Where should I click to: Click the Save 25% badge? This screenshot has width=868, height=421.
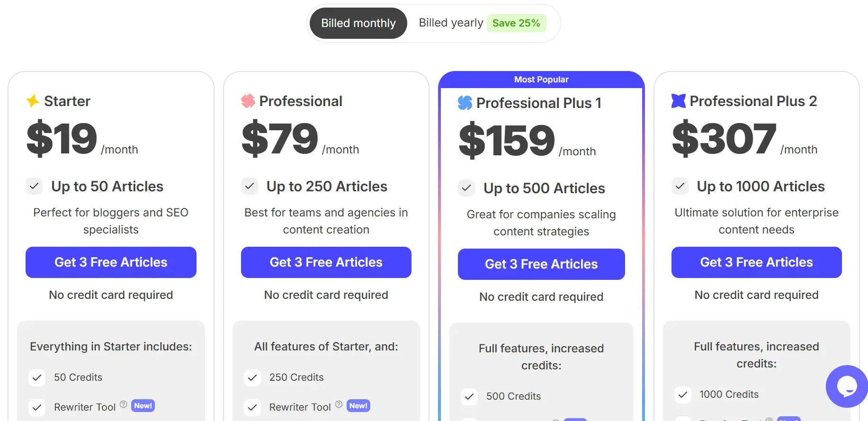coord(516,23)
